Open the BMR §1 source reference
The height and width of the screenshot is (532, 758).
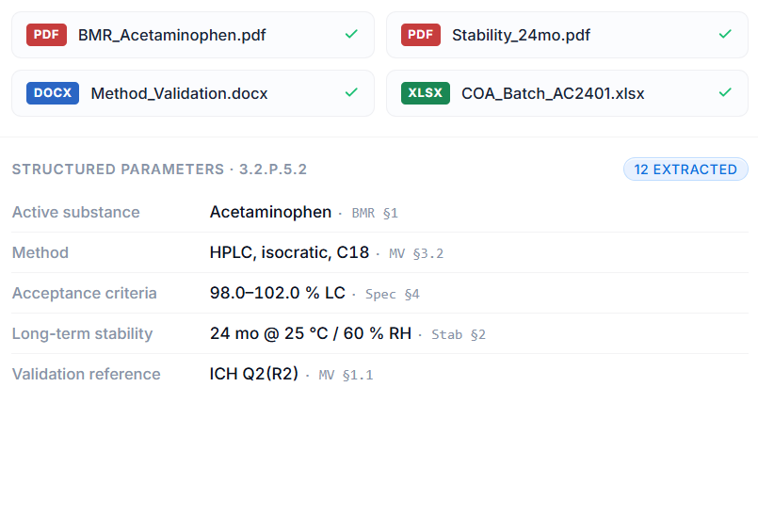pos(375,213)
